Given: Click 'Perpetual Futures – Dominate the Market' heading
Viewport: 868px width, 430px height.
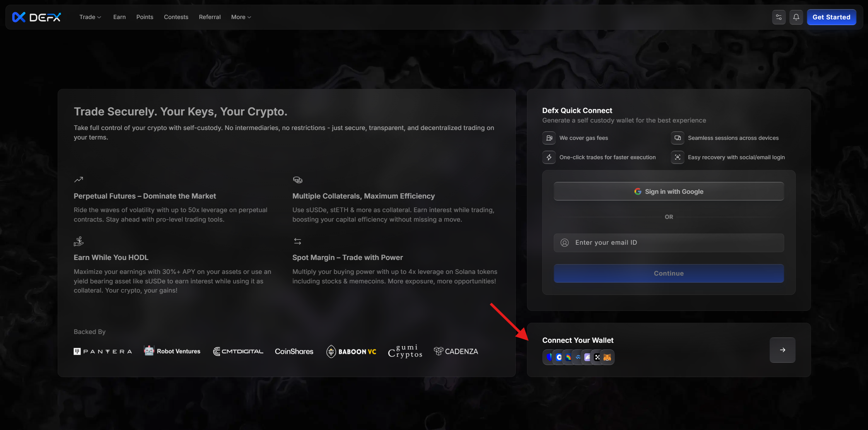Looking at the screenshot, I should (145, 196).
